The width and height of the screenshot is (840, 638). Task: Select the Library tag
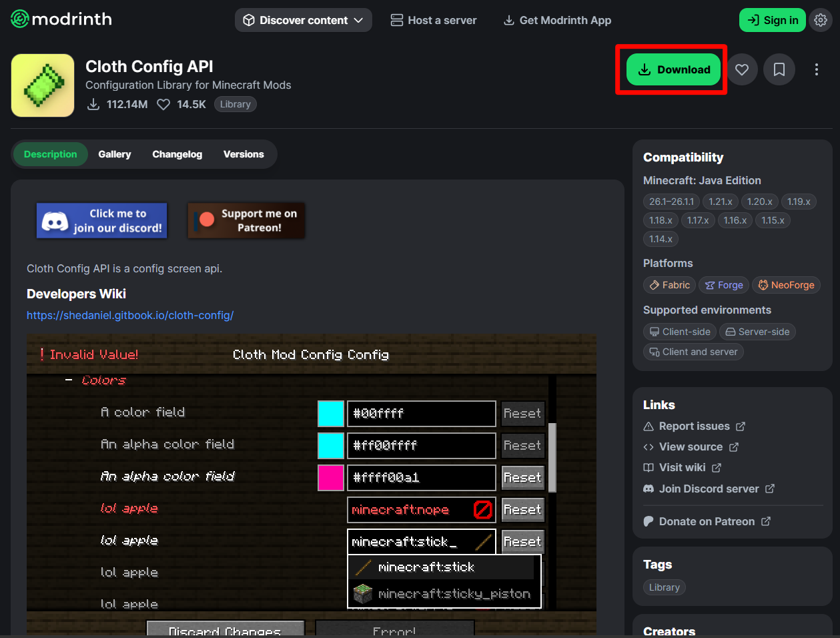(x=664, y=587)
